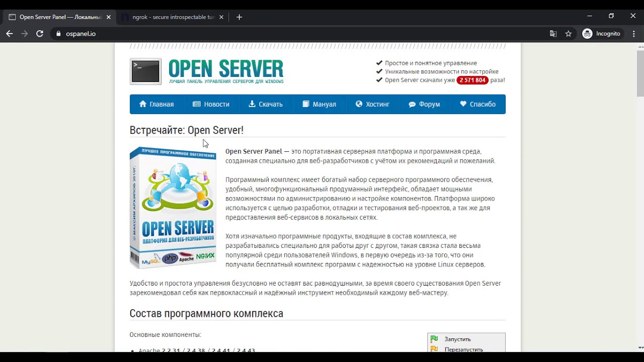Image resolution: width=644 pixels, height=362 pixels.
Task: Close the Open Server Panel tab
Action: click(108, 17)
